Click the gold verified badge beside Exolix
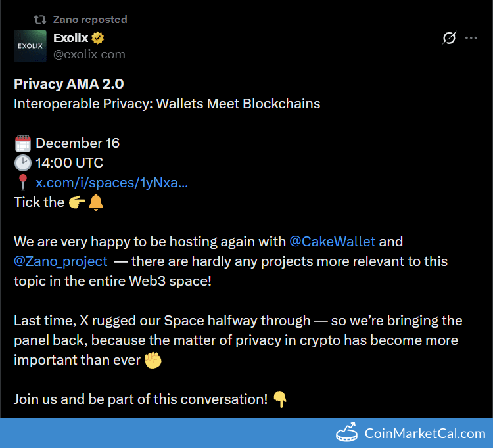493x448 pixels. coord(99,38)
